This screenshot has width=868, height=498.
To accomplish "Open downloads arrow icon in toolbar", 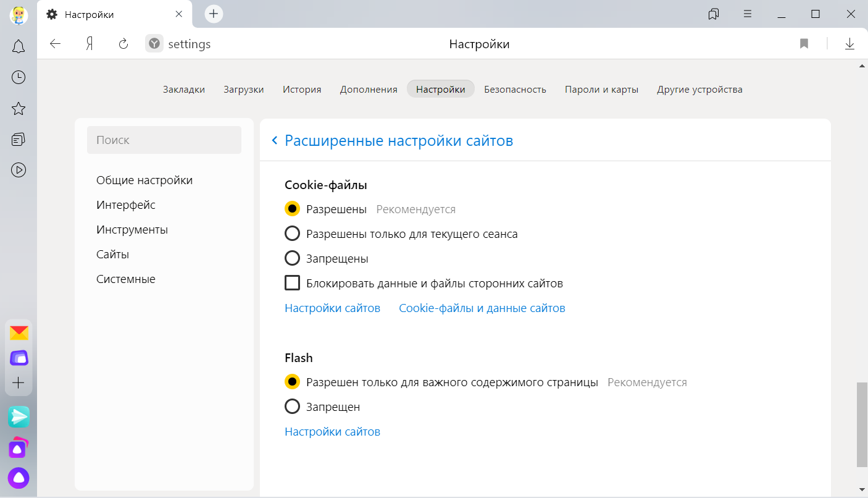I will (x=849, y=44).
